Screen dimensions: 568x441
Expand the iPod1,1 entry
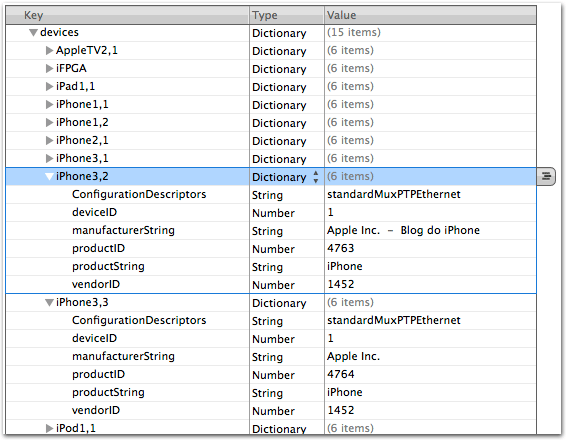click(49, 428)
